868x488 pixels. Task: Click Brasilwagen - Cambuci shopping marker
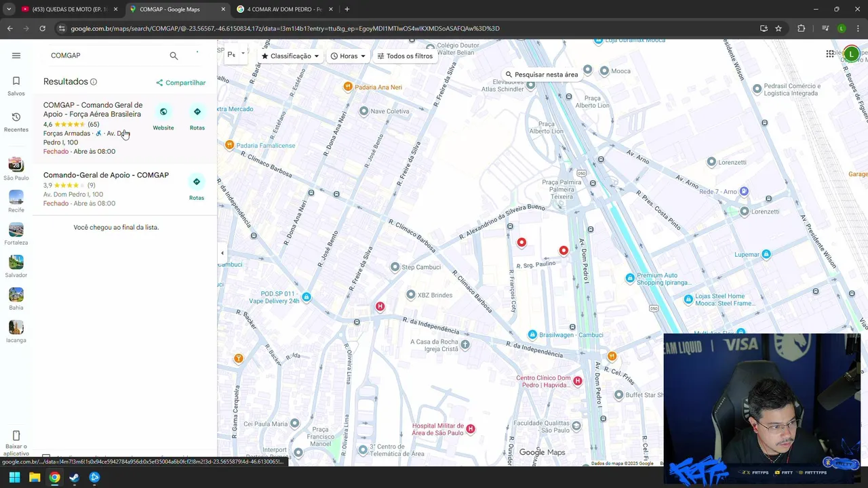coord(532,335)
